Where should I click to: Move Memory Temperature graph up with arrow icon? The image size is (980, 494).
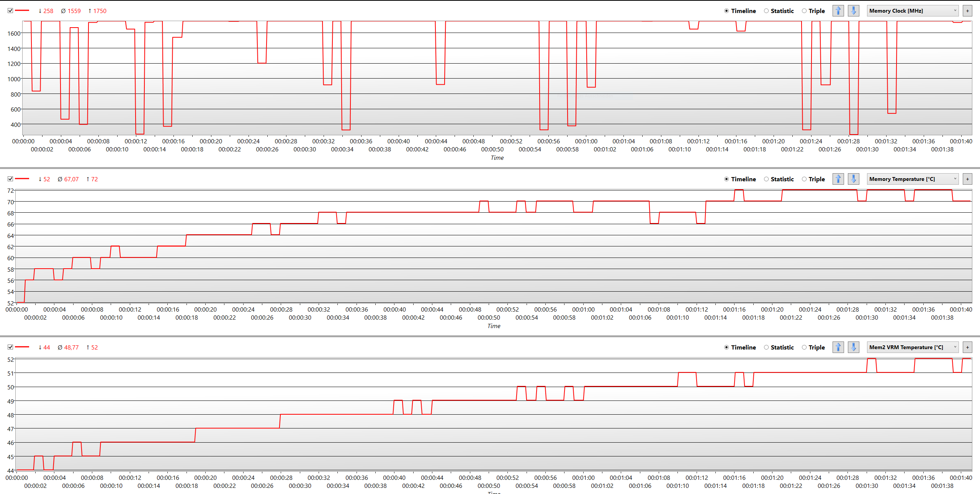tap(838, 179)
